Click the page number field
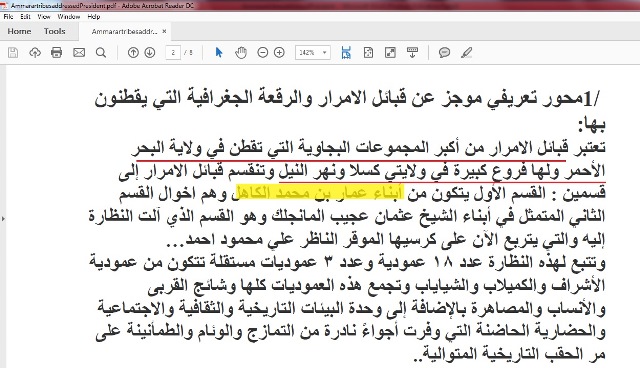Image resolution: width=640 pixels, height=368 pixels. (173, 53)
